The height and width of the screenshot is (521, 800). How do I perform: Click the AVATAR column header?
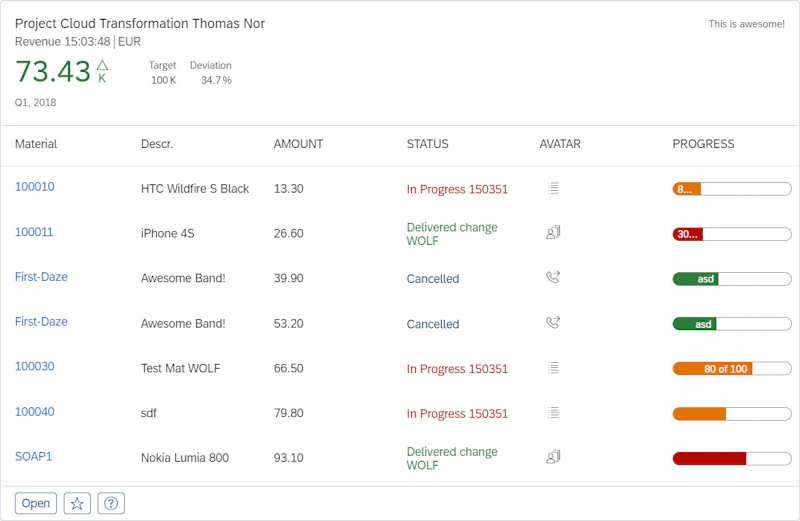(x=560, y=144)
